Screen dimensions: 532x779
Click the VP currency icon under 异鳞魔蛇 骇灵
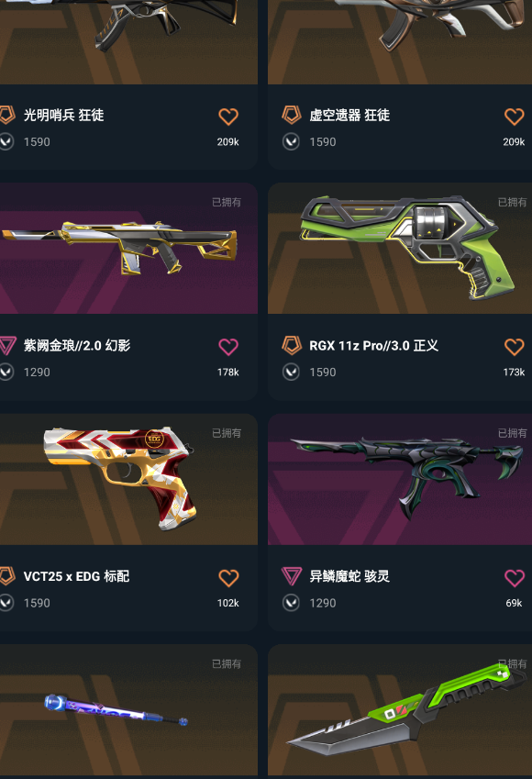(291, 603)
